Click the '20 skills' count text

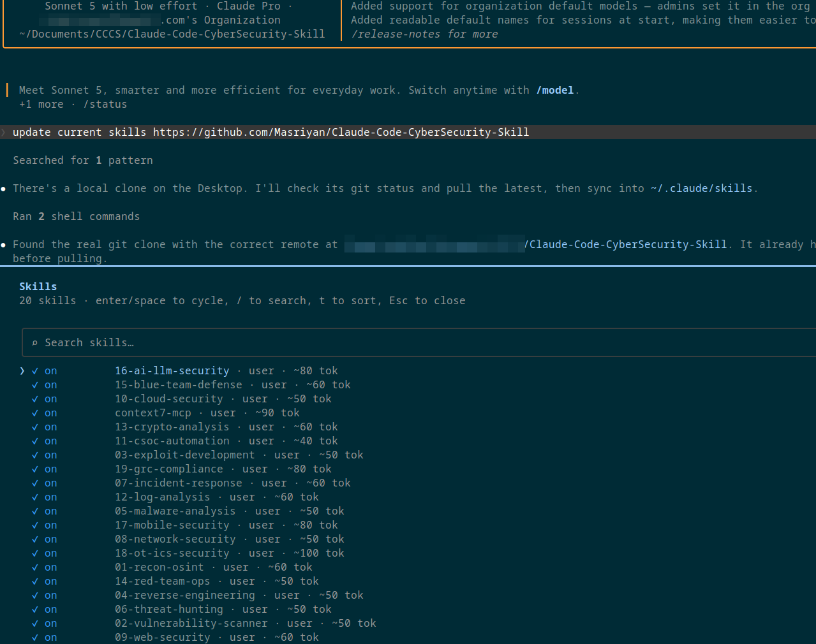48,301
